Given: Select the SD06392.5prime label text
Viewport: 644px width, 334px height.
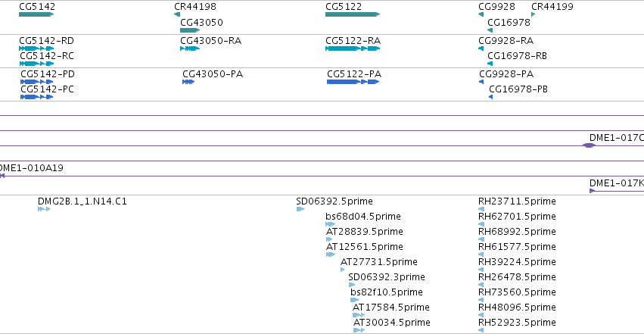Looking at the screenshot, I should click(x=334, y=201).
